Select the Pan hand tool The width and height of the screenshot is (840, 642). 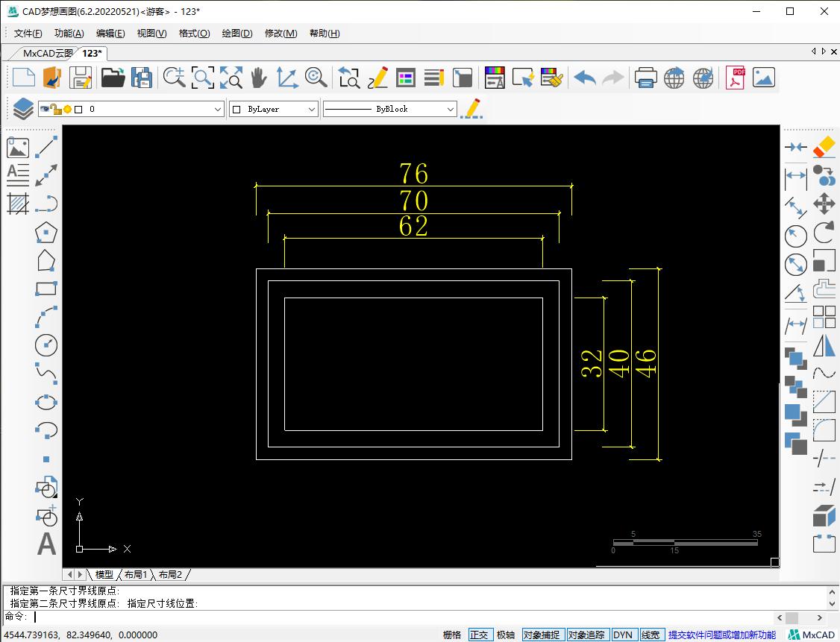[258, 78]
